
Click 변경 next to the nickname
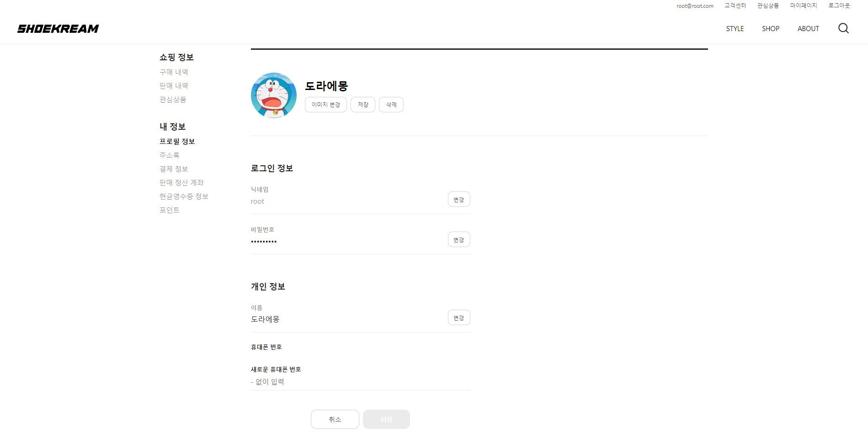pyautogui.click(x=459, y=199)
